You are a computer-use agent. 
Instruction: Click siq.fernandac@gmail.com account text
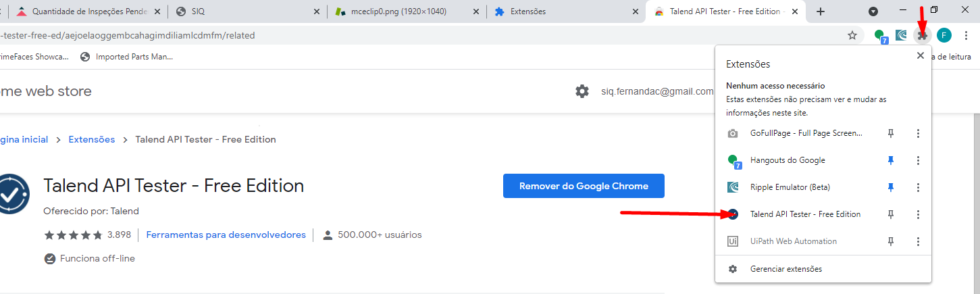pos(657,91)
